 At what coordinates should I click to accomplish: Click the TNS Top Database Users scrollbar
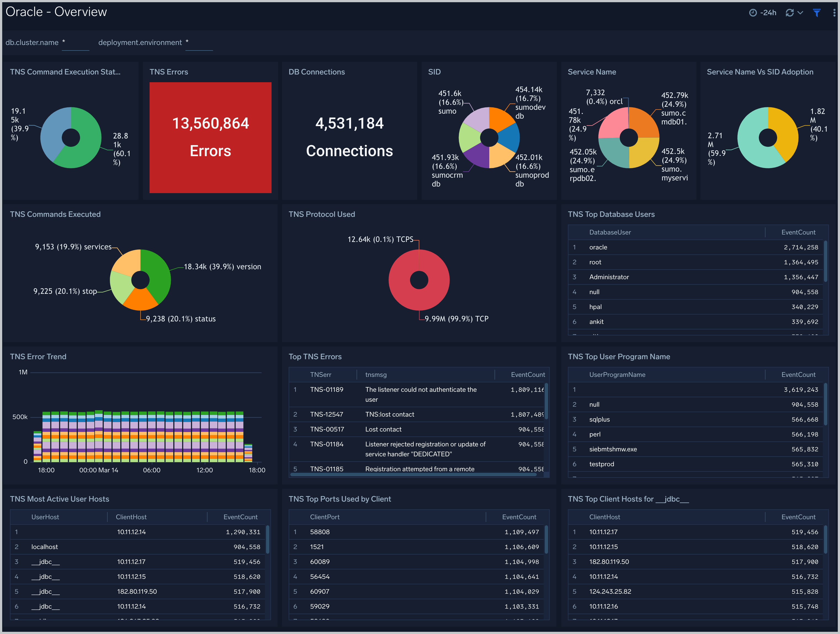coord(826,261)
